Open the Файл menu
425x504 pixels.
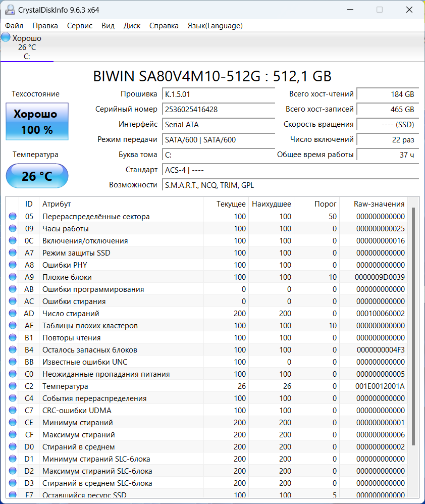pos(14,26)
